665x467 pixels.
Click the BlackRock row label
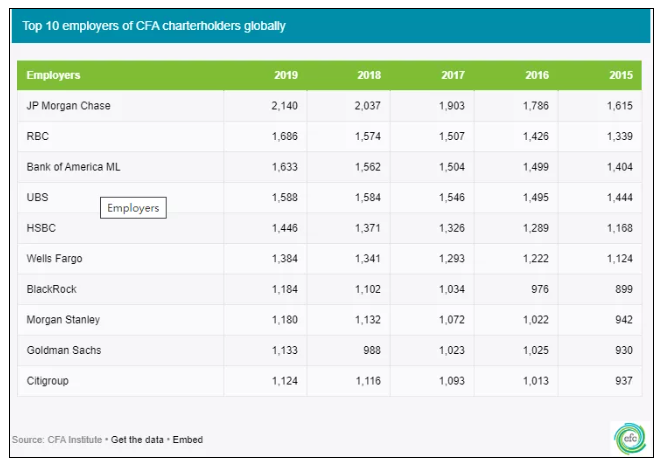[x=51, y=289]
